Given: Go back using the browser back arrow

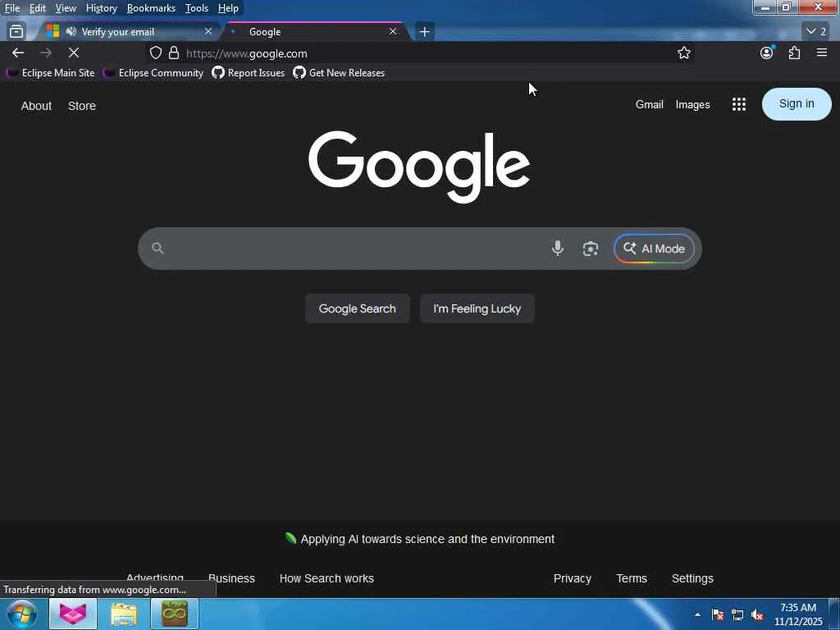Looking at the screenshot, I should [18, 52].
